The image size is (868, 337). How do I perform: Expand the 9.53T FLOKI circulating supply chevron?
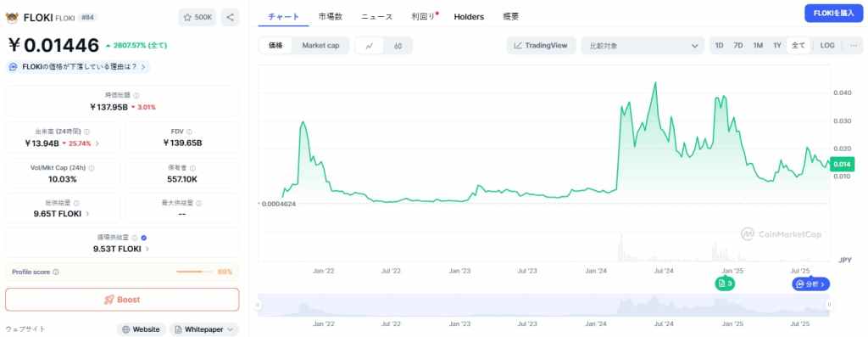[x=147, y=249]
